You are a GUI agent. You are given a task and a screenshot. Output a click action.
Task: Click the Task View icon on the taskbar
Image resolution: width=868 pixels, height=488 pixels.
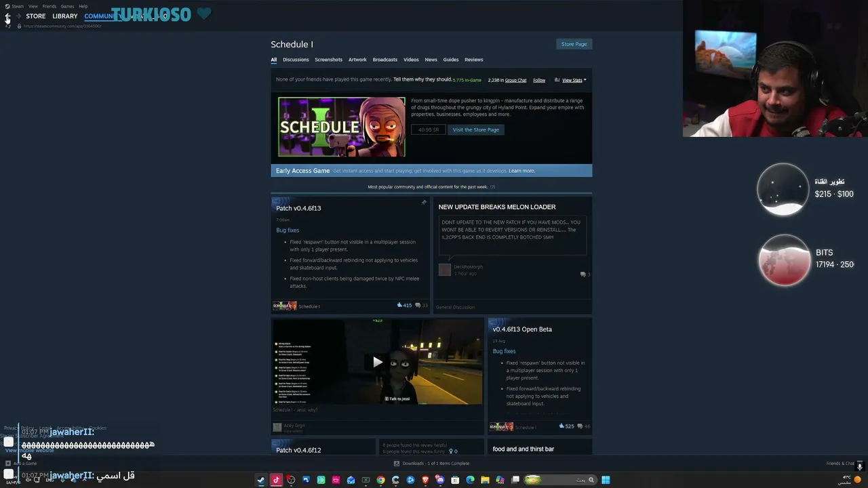[515, 480]
